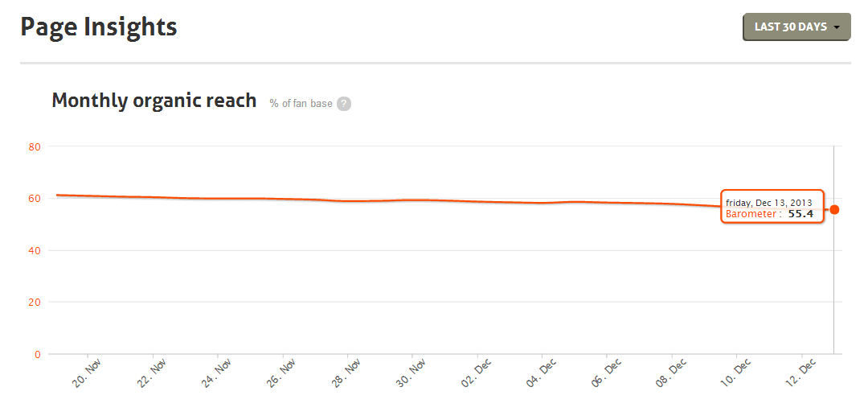
Task: Open the LAST 30 DAYS dropdown
Action: click(x=796, y=27)
